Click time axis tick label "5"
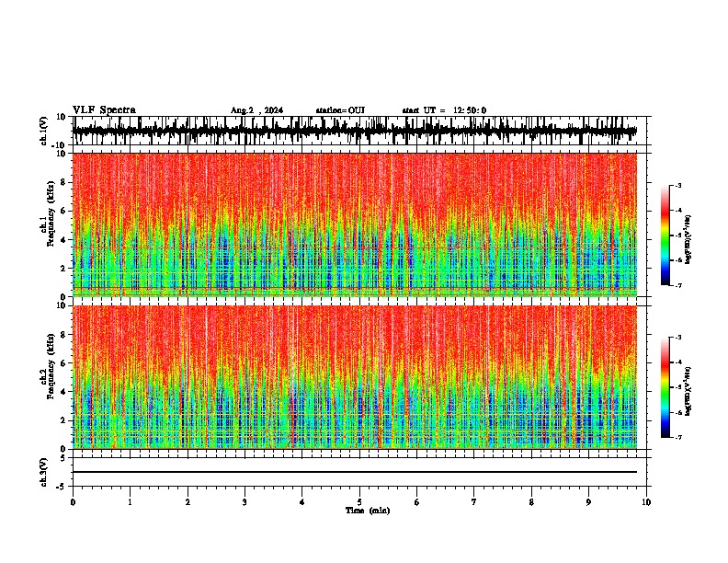728x563 pixels. [x=359, y=502]
